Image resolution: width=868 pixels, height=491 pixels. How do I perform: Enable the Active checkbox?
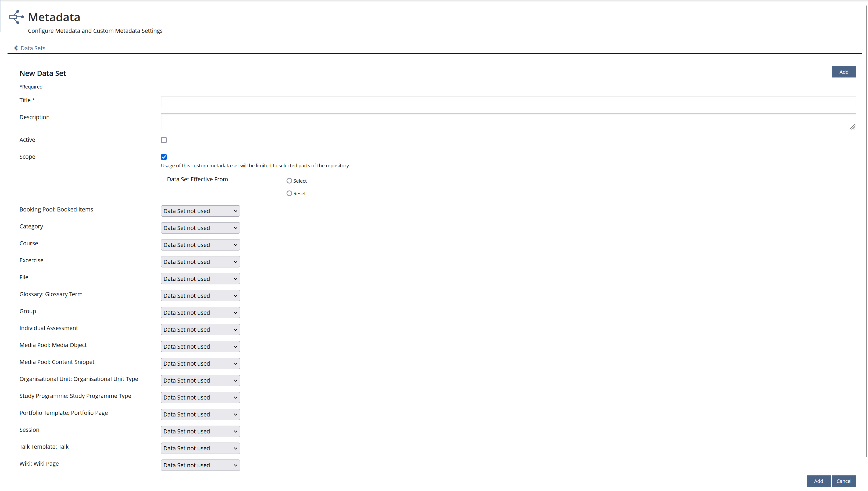164,140
